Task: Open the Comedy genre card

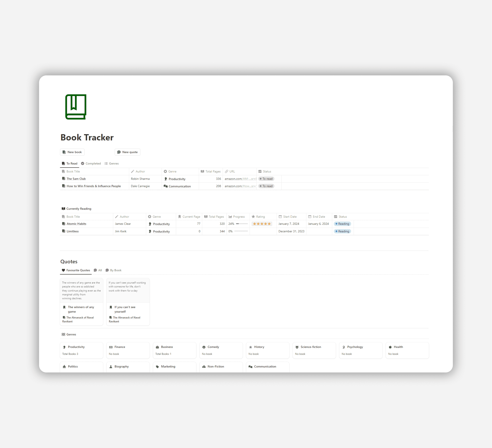Action: (x=221, y=350)
